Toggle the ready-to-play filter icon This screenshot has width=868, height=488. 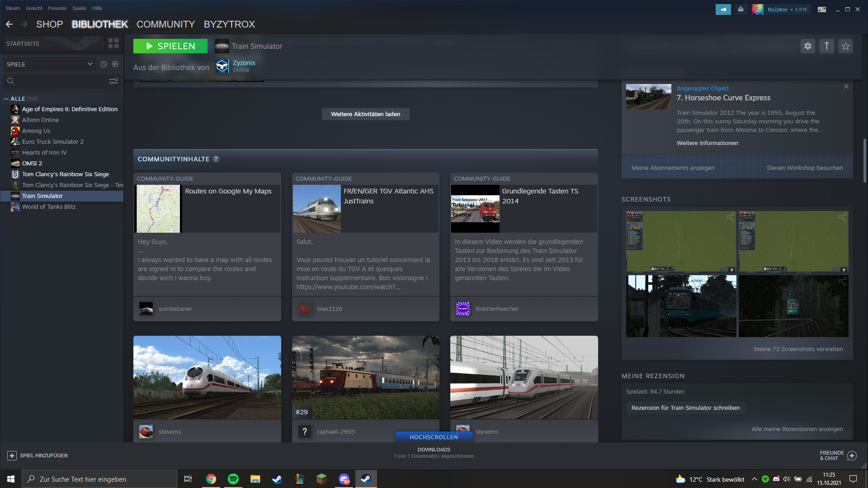click(115, 64)
